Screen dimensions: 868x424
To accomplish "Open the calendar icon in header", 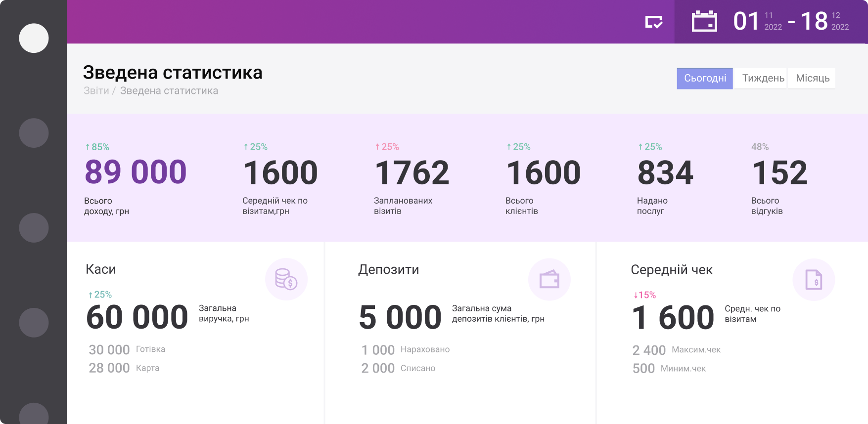I will [704, 22].
